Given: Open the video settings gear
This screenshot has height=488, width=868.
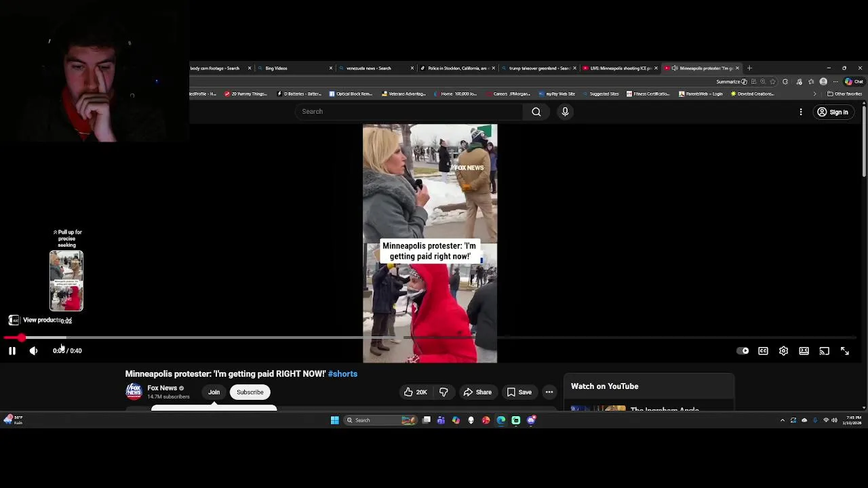Looking at the screenshot, I should point(783,350).
